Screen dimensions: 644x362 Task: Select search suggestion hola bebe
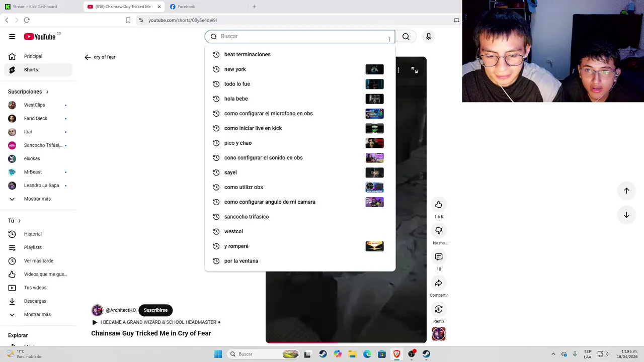click(300, 99)
